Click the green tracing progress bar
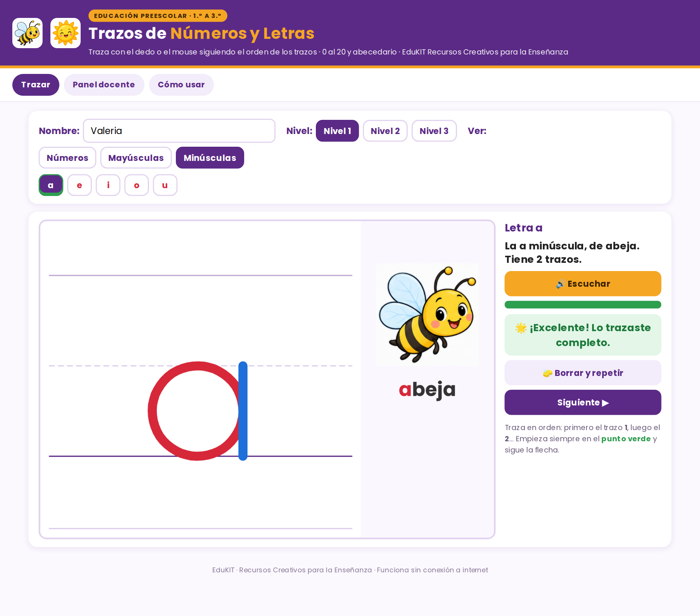 [x=583, y=305]
